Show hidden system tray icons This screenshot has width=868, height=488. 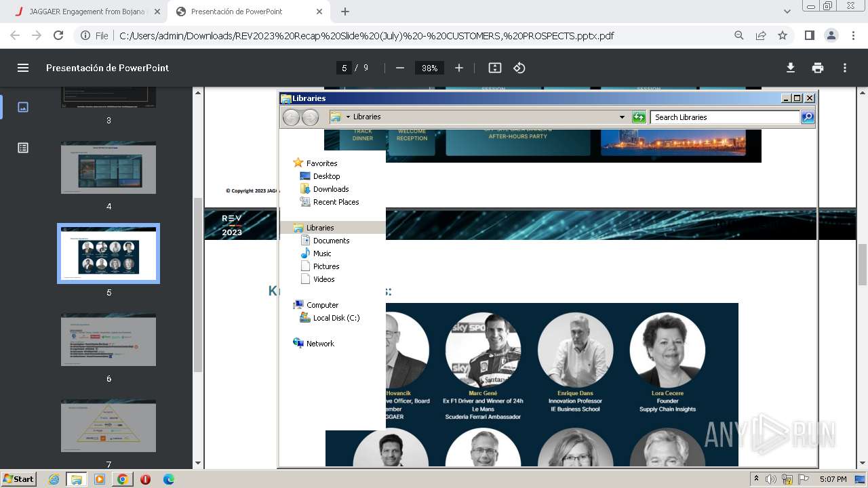[757, 479]
